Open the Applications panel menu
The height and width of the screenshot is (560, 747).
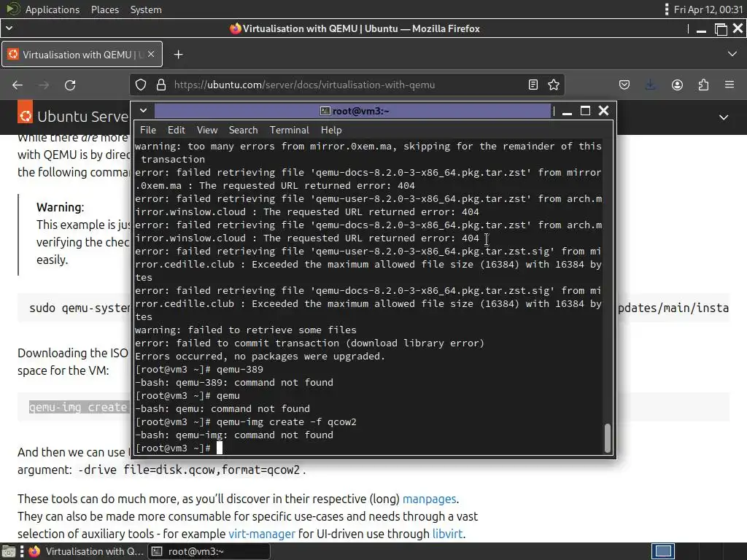click(53, 9)
